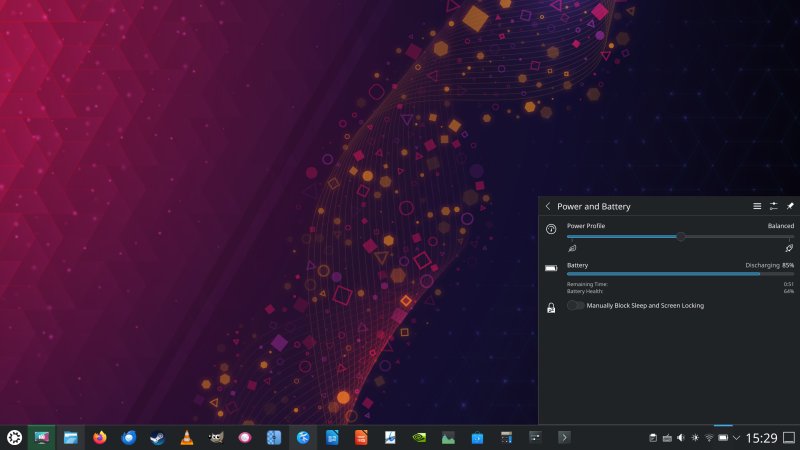Click Show Desktop button at taskbar end
This screenshot has width=800, height=450.
pyautogui.click(x=789, y=438)
